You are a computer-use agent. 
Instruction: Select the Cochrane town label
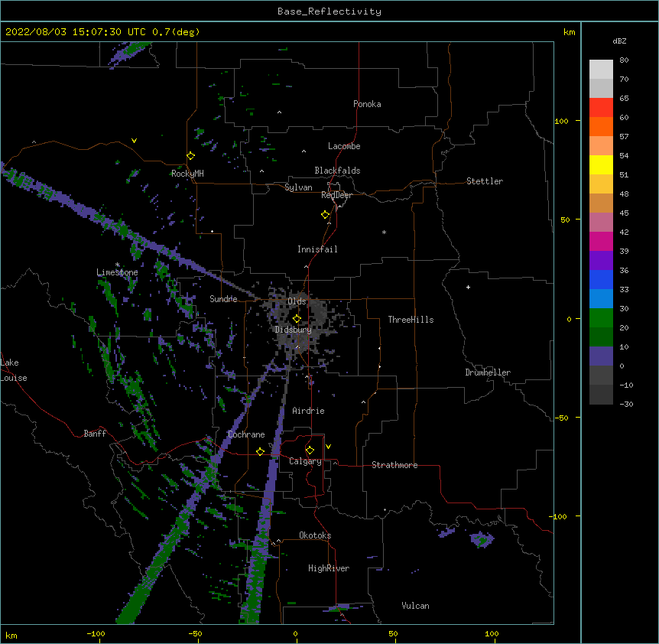pyautogui.click(x=246, y=434)
